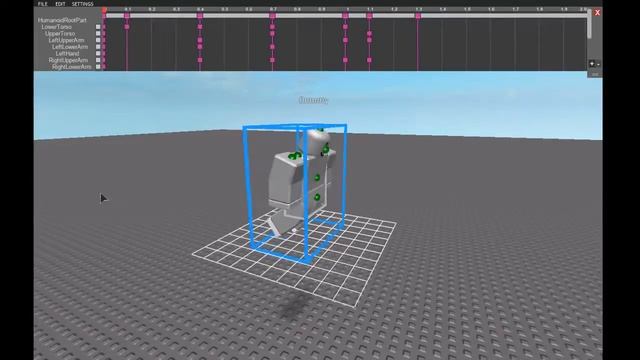640x360 pixels.
Task: Select the UpperTorso joint label
Action: 60,33
